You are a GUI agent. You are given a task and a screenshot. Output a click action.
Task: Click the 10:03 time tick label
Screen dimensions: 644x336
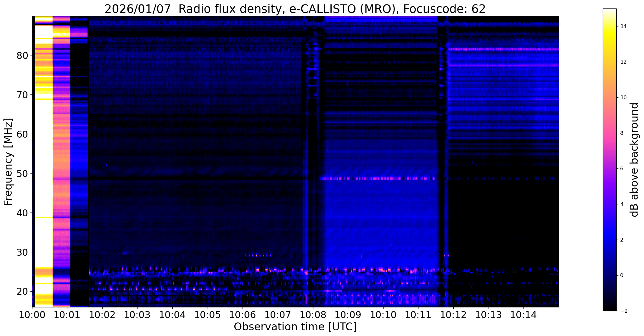pyautogui.click(x=137, y=315)
